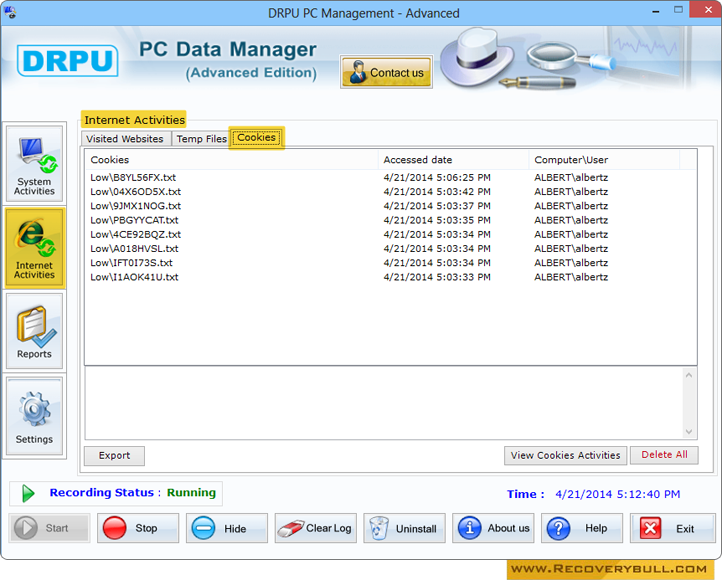Screen dimensions: 722x580
Task: Click the DRPU logo
Action: pyautogui.click(x=68, y=60)
